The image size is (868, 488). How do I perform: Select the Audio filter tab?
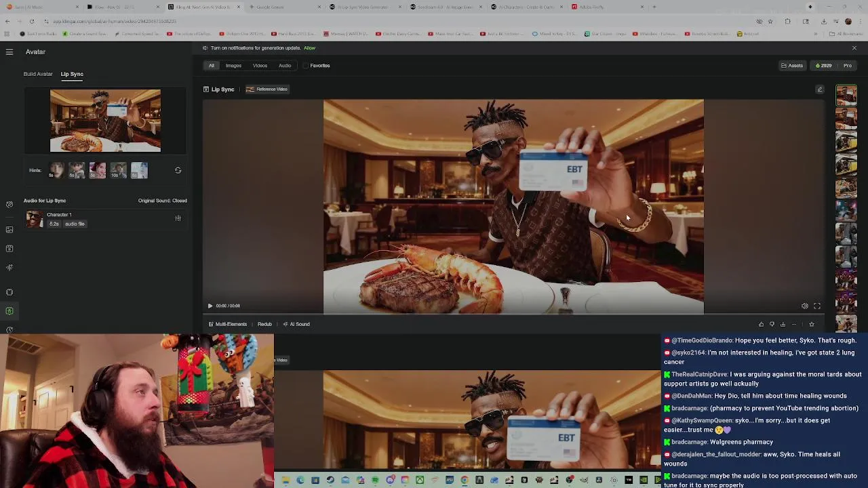[x=285, y=66]
